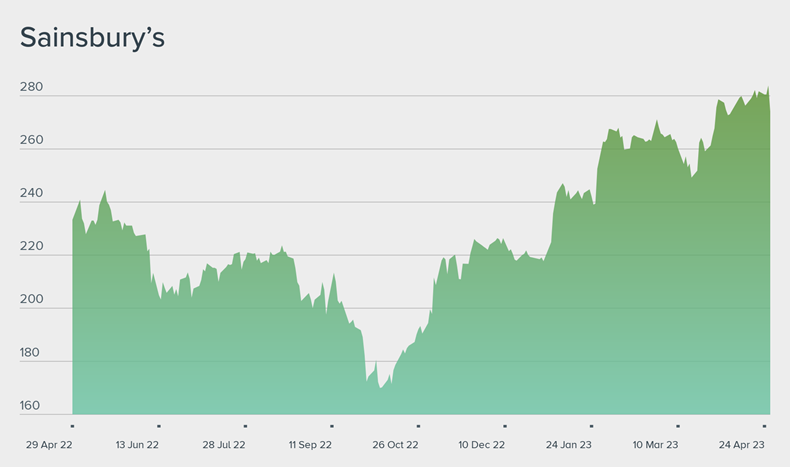The height and width of the screenshot is (467, 790).
Task: Select the 28 Jul 22 date label
Action: click(224, 444)
